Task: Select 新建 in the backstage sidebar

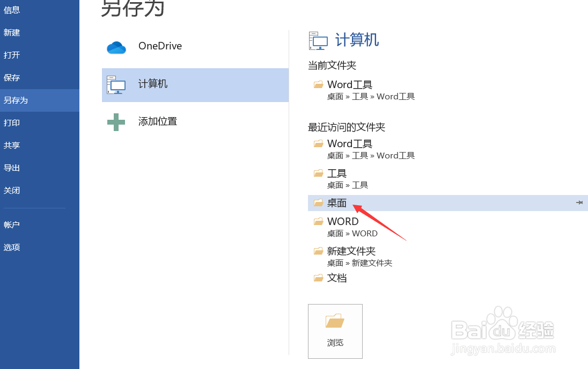Action: coord(12,32)
